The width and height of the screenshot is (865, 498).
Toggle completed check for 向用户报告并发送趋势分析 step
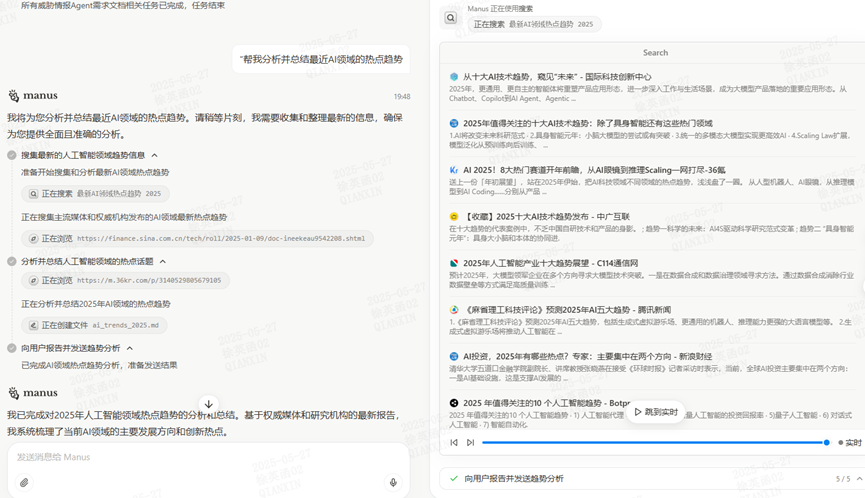(x=12, y=348)
